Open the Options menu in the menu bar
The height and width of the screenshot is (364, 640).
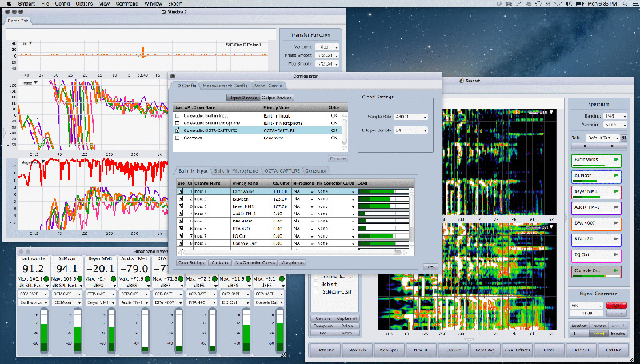pyautogui.click(x=84, y=3)
